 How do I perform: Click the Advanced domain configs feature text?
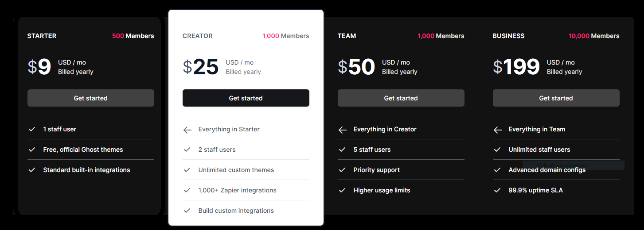547,170
